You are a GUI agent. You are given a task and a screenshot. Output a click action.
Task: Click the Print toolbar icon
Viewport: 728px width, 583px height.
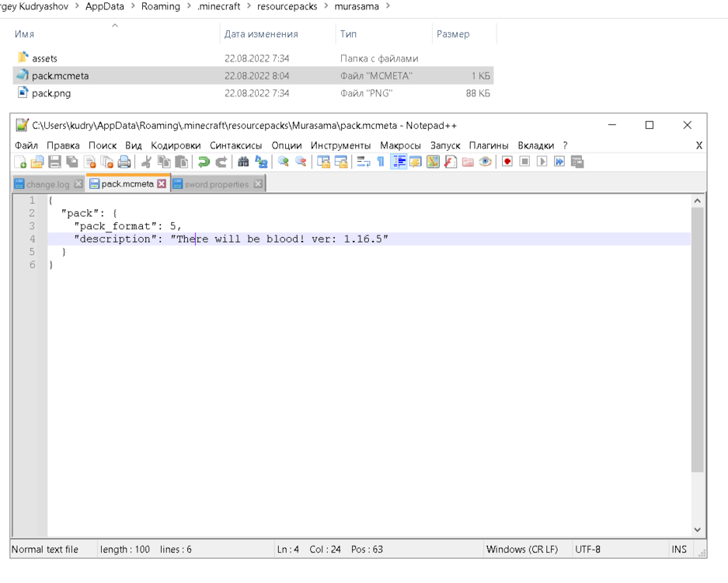coord(124,162)
